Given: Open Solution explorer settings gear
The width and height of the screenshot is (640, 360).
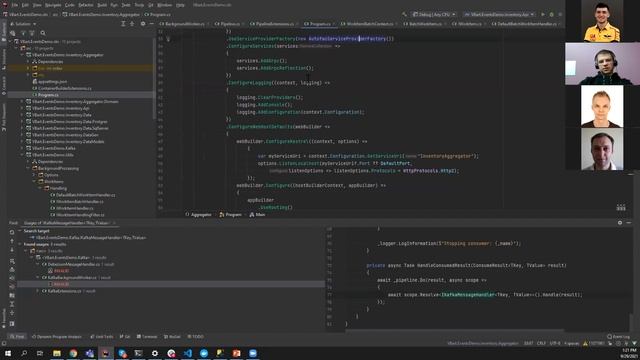Looking at the screenshot, I should [x=142, y=24].
